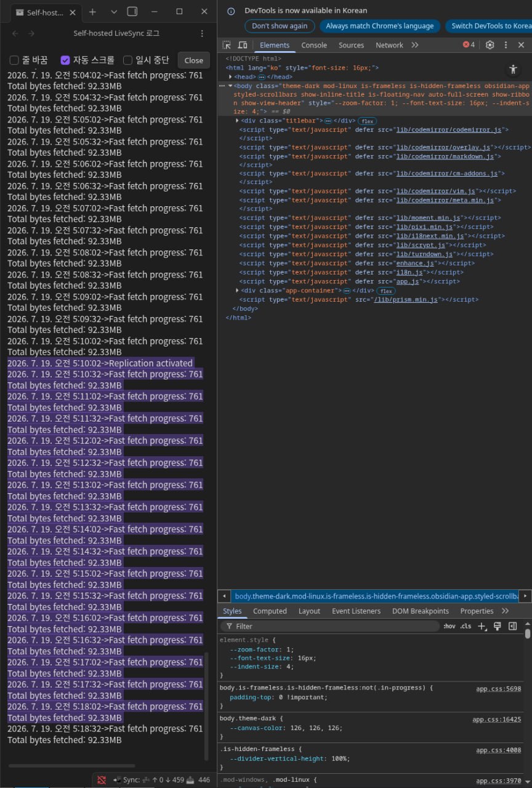Screen dimensions: 532x788
Task: Switch to the Layout tab
Action: [309, 611]
